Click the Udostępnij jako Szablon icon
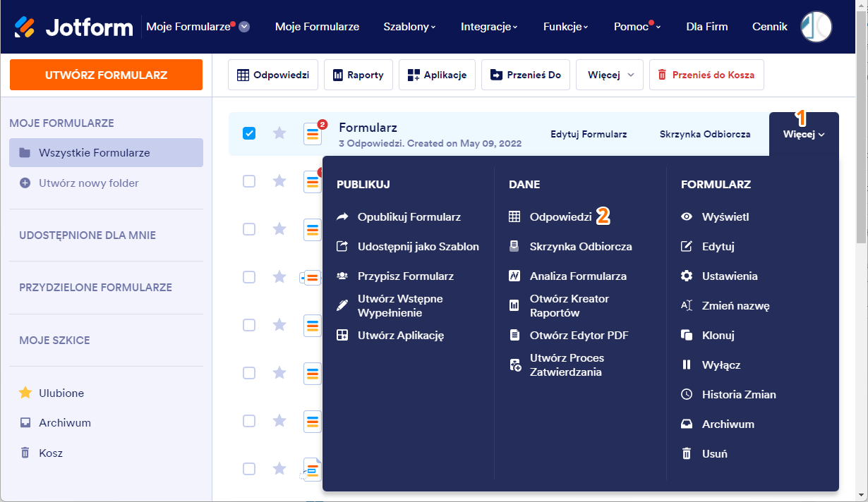 pyautogui.click(x=342, y=247)
